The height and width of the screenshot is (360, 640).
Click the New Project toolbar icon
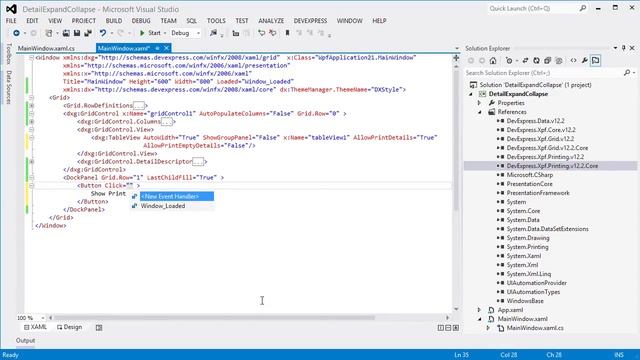click(49, 33)
